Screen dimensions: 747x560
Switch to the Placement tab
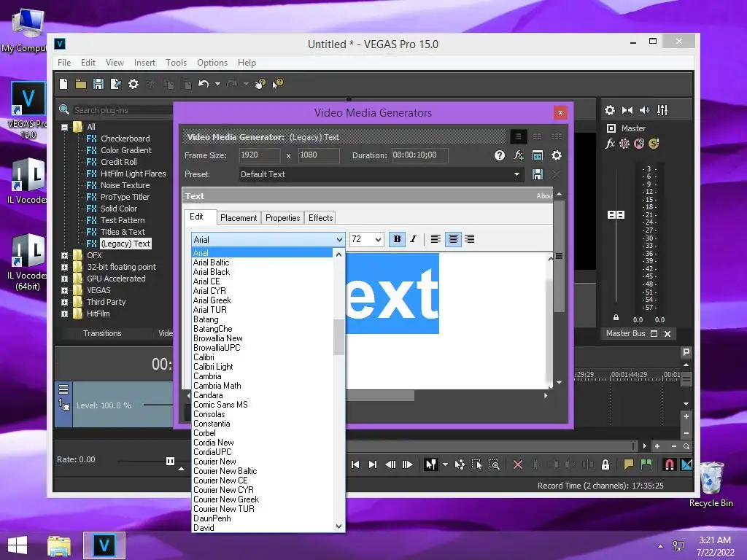[239, 217]
